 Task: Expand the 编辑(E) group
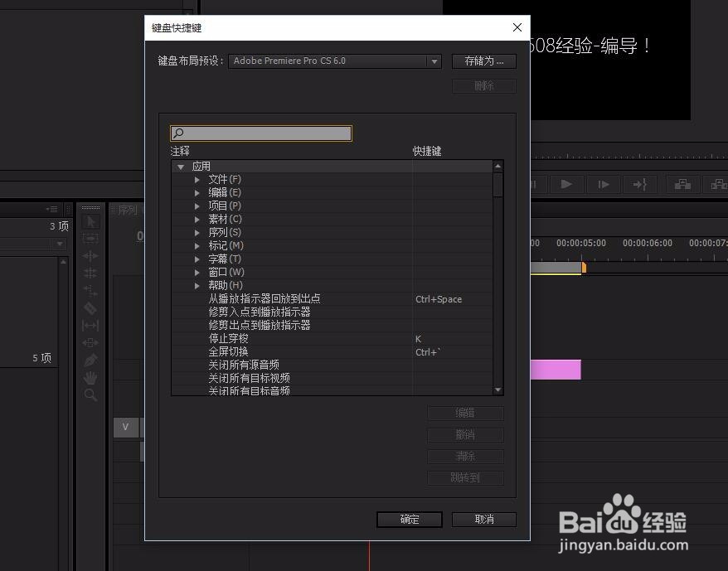point(197,192)
